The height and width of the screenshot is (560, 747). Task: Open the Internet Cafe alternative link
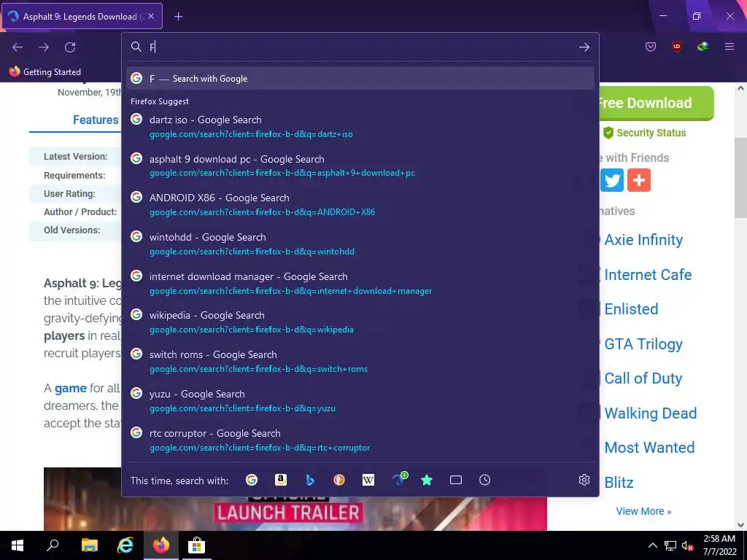click(648, 274)
